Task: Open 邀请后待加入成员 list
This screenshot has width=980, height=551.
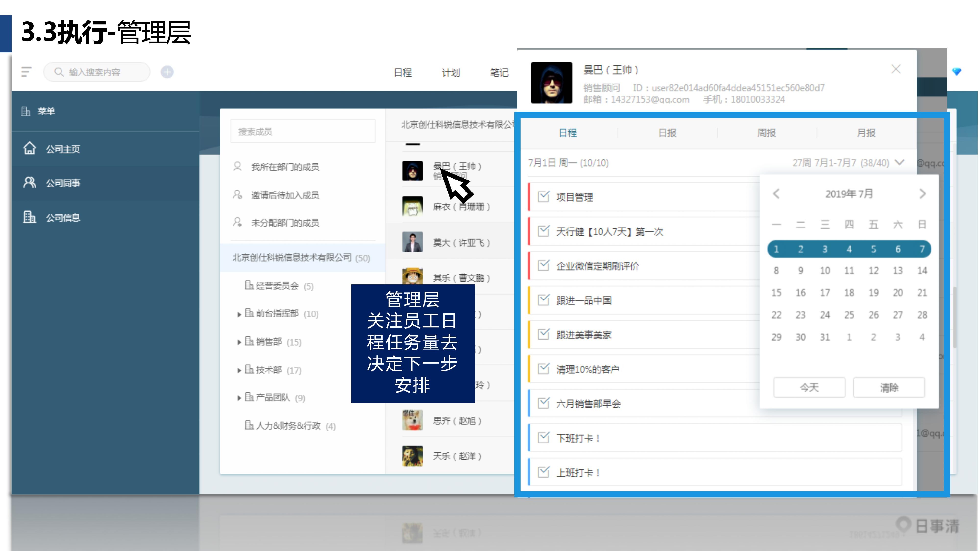Action: point(285,195)
